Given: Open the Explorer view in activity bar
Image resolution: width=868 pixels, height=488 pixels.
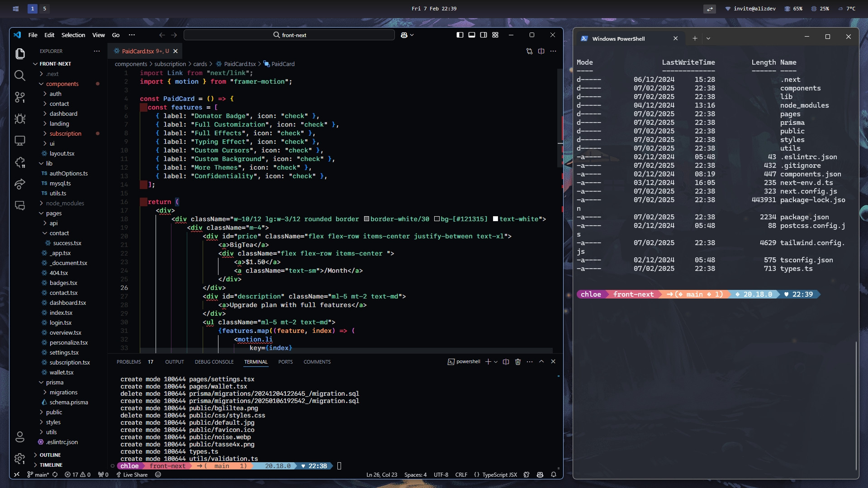Looking at the screenshot, I should (x=20, y=53).
